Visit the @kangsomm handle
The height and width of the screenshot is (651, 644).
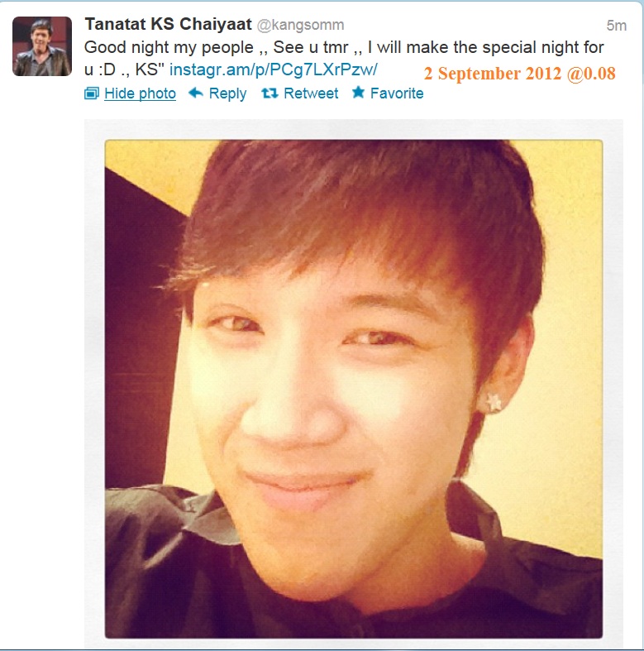[x=300, y=25]
